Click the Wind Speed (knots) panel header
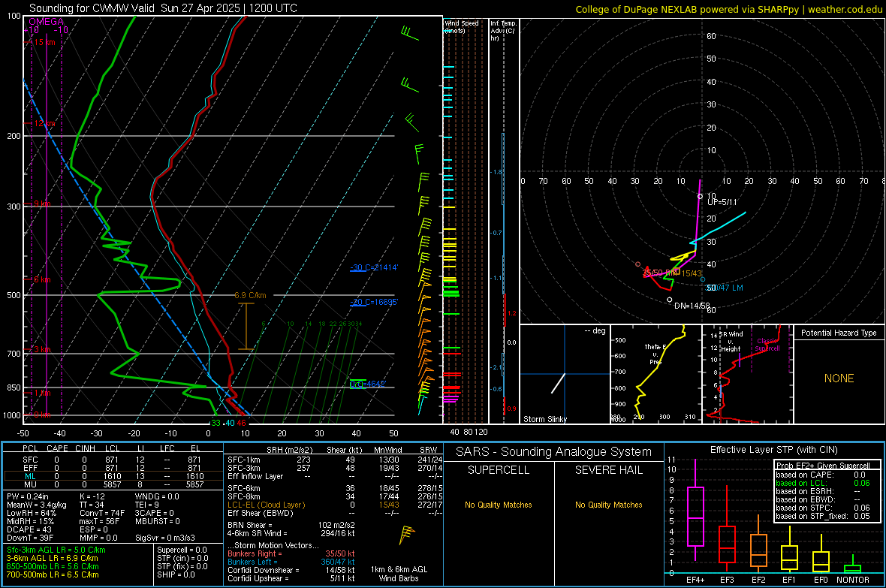This screenshot has width=886, height=588. 463,26
